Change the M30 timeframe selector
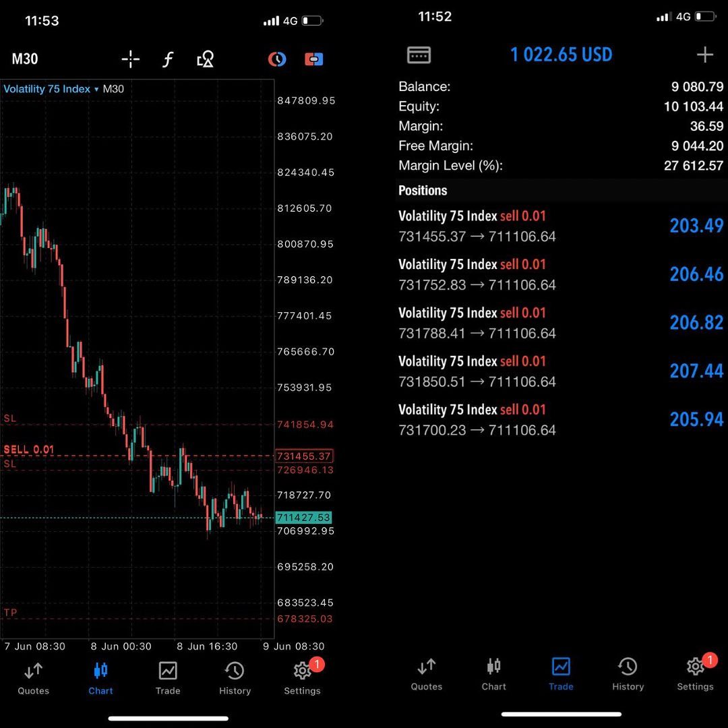Viewport: 728px width, 728px height. 25,59
